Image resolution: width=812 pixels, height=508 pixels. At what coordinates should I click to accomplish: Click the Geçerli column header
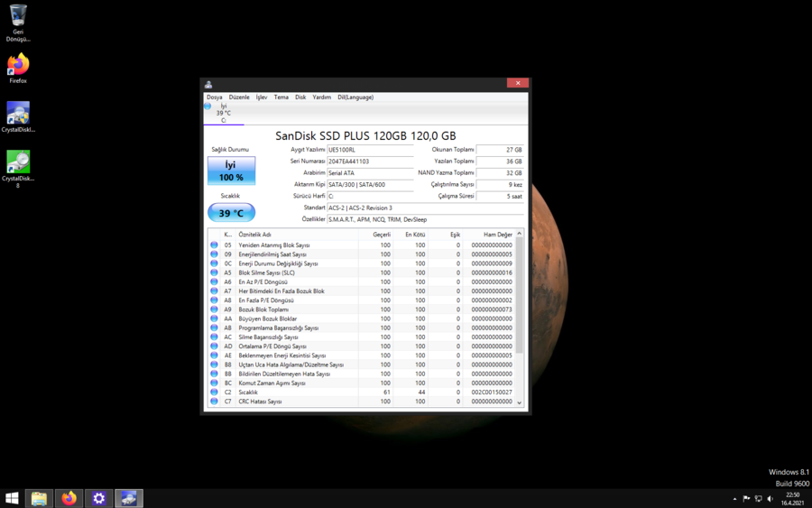click(x=375, y=235)
